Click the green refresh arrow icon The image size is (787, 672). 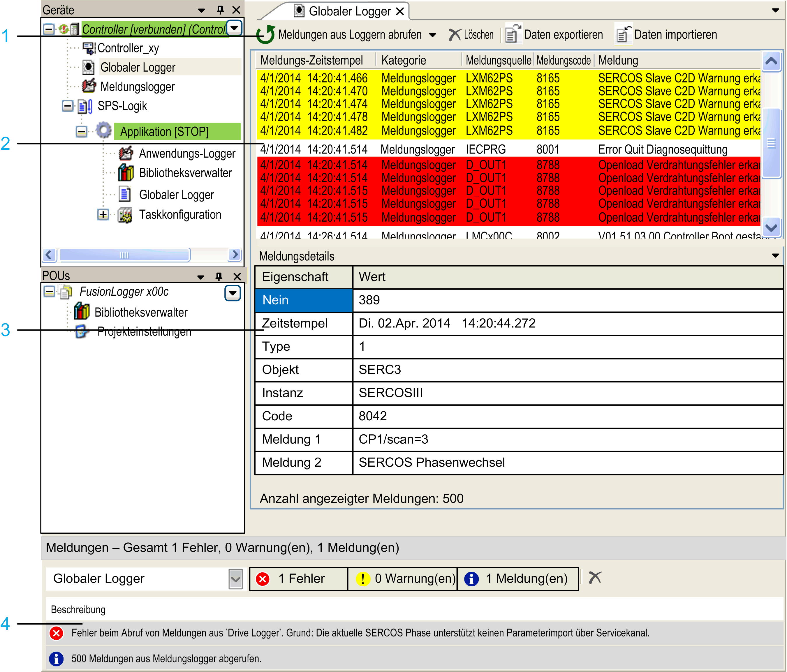(x=265, y=35)
